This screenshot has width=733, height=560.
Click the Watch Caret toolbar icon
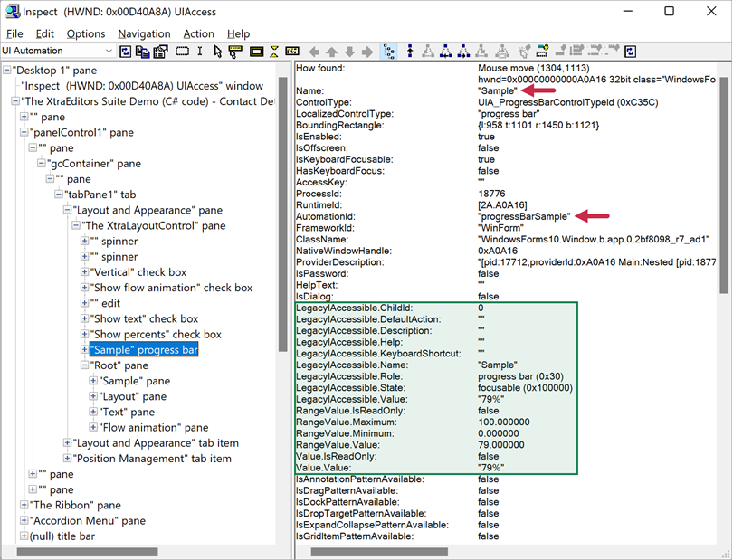click(x=199, y=51)
